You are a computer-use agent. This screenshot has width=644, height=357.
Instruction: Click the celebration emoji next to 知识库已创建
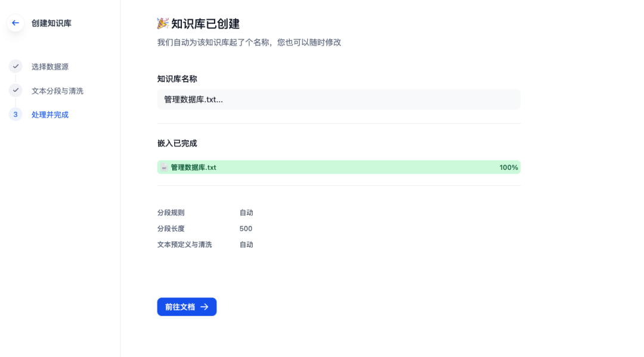pos(160,23)
